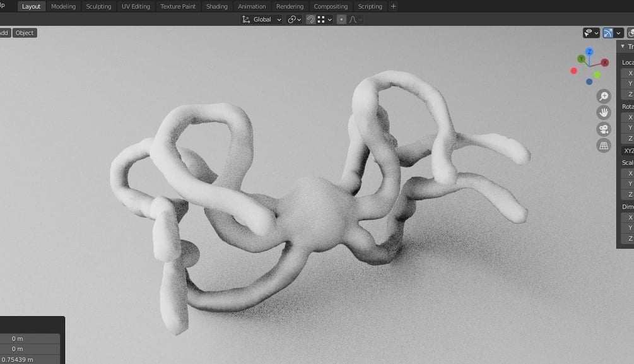
Task: Toggle the camera view icon
Action: [604, 129]
